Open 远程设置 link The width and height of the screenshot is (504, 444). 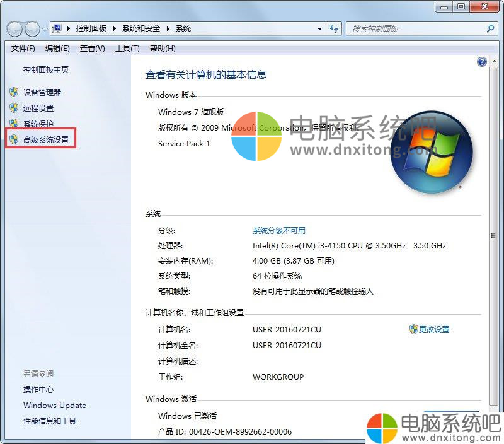click(x=38, y=108)
